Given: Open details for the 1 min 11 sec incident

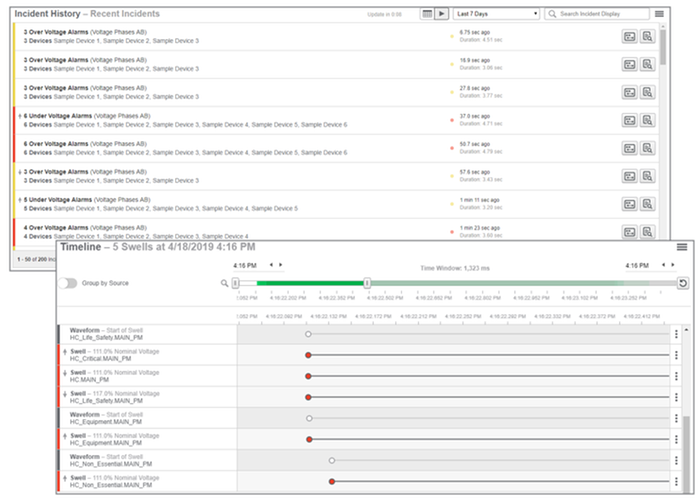Looking at the screenshot, I should click(x=647, y=204).
